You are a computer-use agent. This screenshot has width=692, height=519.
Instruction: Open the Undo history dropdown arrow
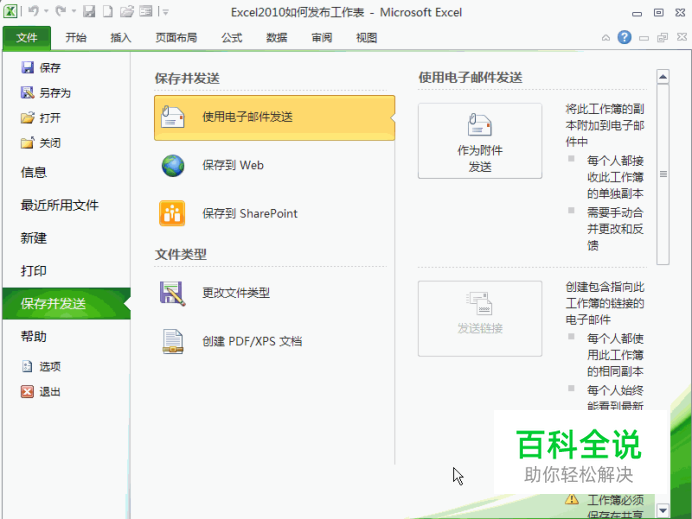coord(46,11)
